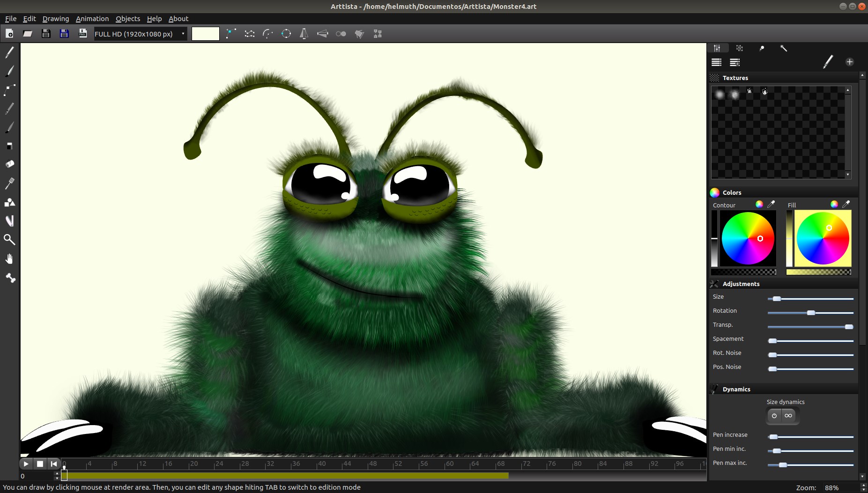This screenshot has height=493, width=868.
Task: Click the plus add button in right panel
Action: point(849,62)
